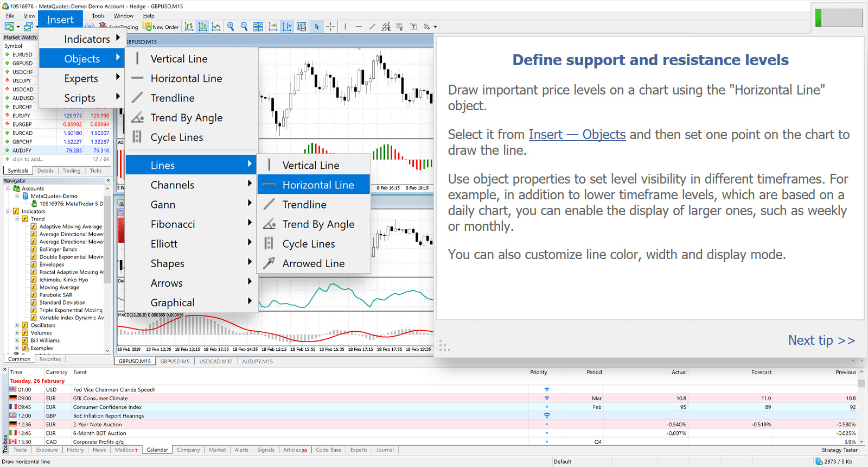Viewport: 868px width, 467px height.
Task: Select the crosshair cursor tool
Action: (330, 27)
